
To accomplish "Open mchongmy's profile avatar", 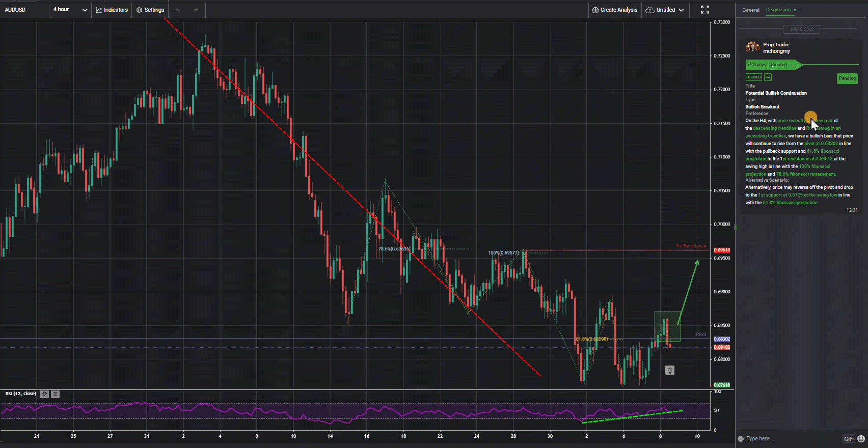I will pyautogui.click(x=752, y=47).
